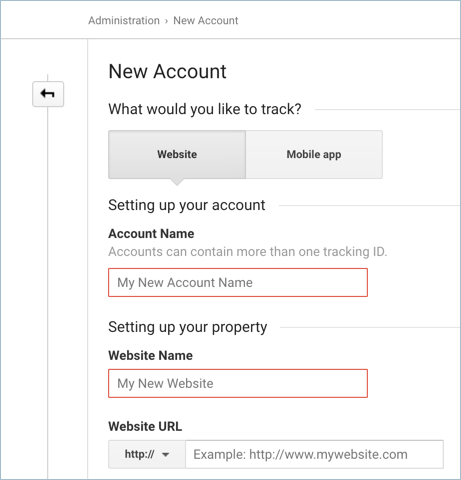The image size is (461, 480).
Task: Click the 'Setting up your account' heading
Action: tap(187, 205)
